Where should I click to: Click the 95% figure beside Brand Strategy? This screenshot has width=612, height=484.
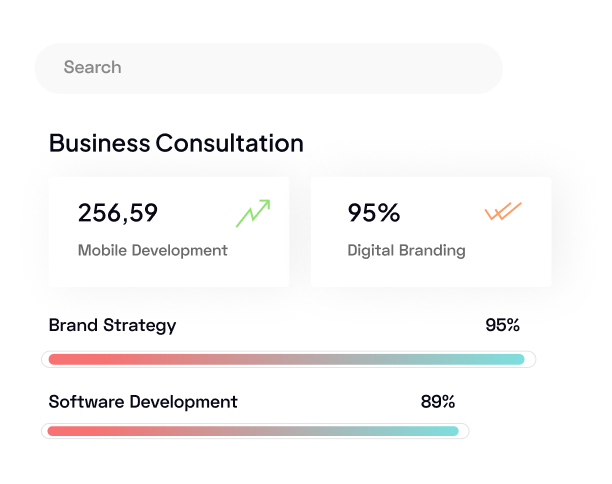tap(502, 325)
